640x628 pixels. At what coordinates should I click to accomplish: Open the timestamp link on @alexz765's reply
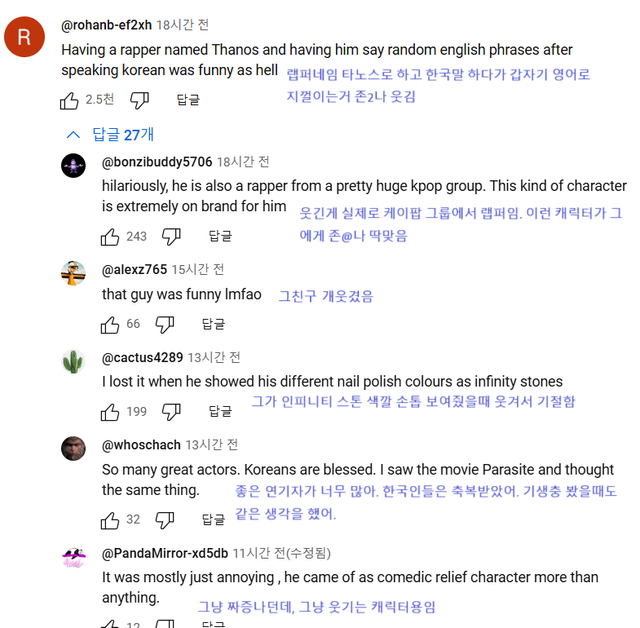click(x=197, y=269)
